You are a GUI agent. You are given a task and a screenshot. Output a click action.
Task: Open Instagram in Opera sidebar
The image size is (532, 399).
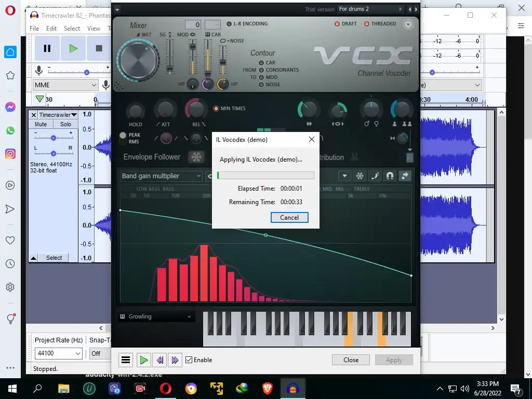tap(10, 154)
